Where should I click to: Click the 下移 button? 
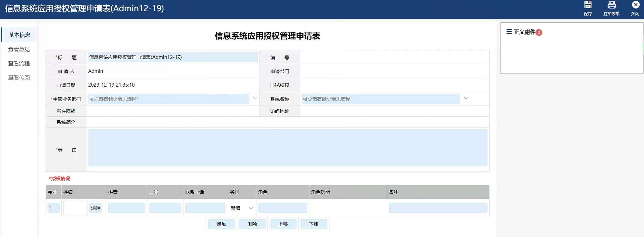tap(314, 224)
